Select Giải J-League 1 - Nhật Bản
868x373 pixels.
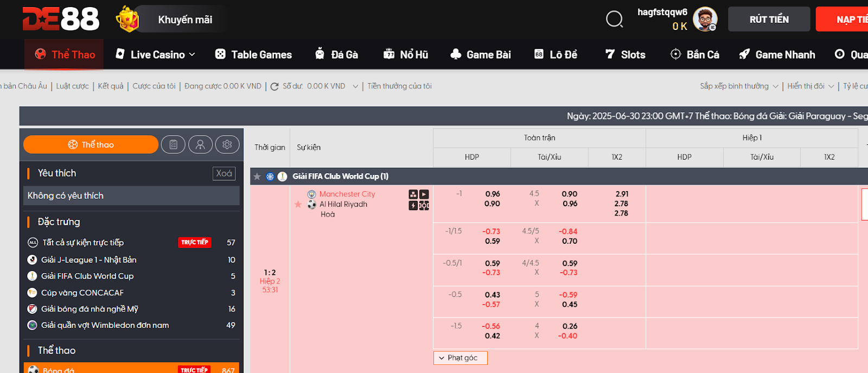(88, 260)
